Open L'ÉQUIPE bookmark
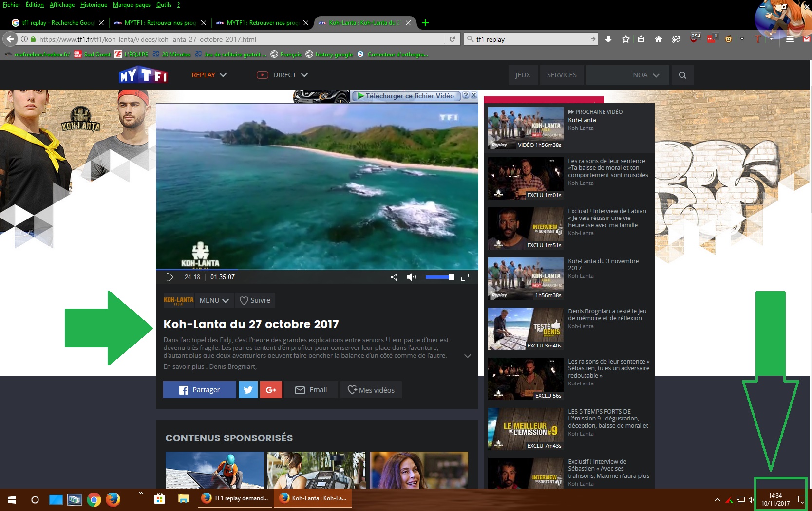The height and width of the screenshot is (511, 812). 131,54
